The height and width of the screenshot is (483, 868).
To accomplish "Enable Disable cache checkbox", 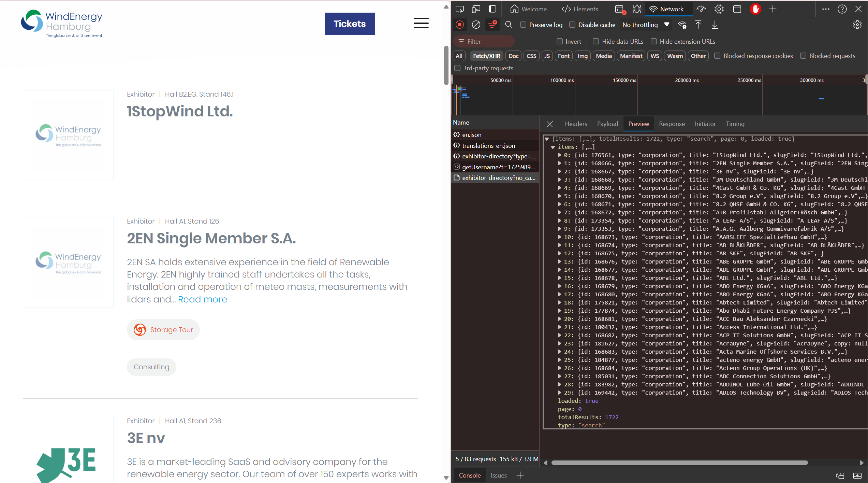I will (572, 25).
